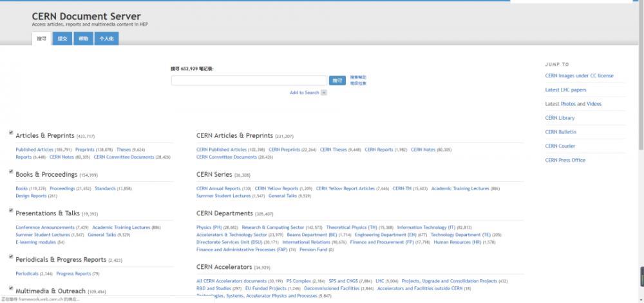The height and width of the screenshot is (303, 644).
Task: Open Physics (PH) department link
Action: [209, 228]
